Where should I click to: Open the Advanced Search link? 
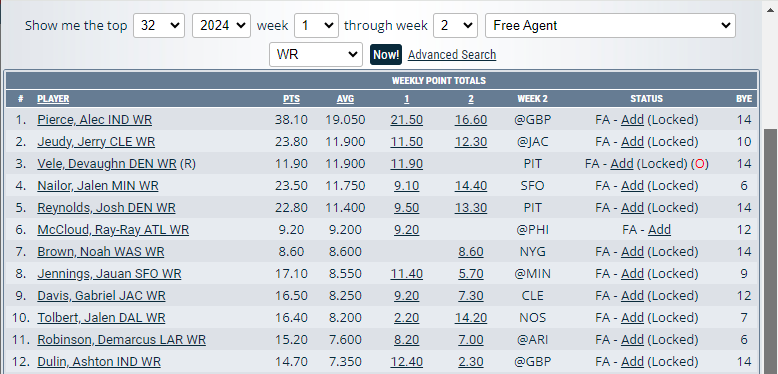pyautogui.click(x=452, y=55)
